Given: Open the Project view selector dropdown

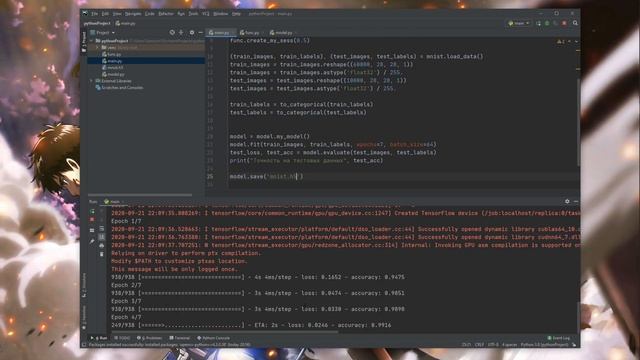Looking at the screenshot, I should [103, 33].
